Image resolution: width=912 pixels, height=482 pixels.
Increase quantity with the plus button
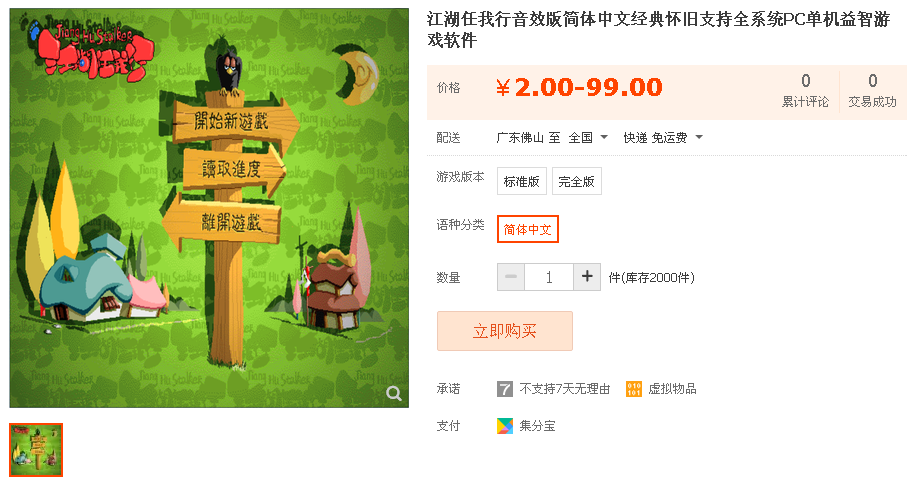(x=587, y=277)
